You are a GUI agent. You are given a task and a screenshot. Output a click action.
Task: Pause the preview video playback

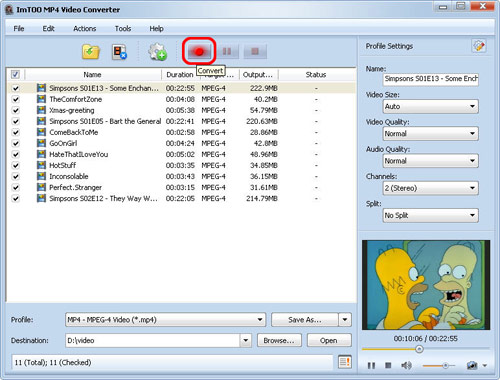click(371, 366)
